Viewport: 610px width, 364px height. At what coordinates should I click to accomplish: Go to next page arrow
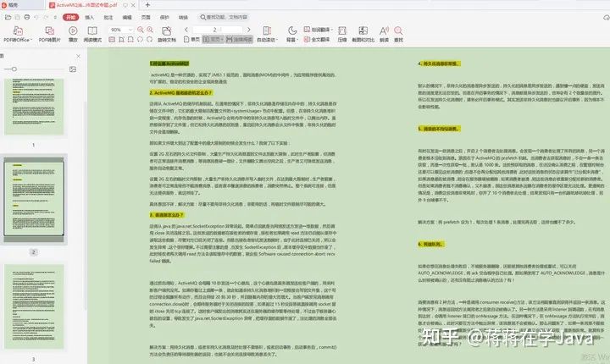pos(248,30)
